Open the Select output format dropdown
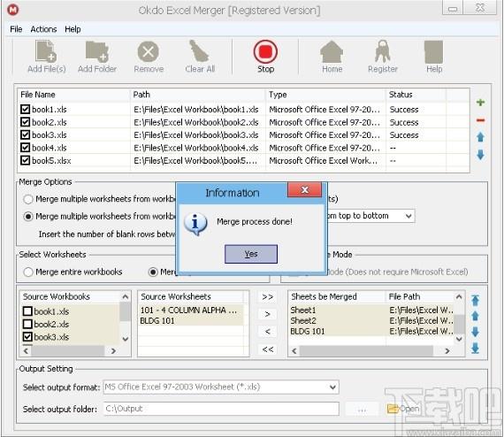This screenshot has width=504, height=437. tap(333, 387)
